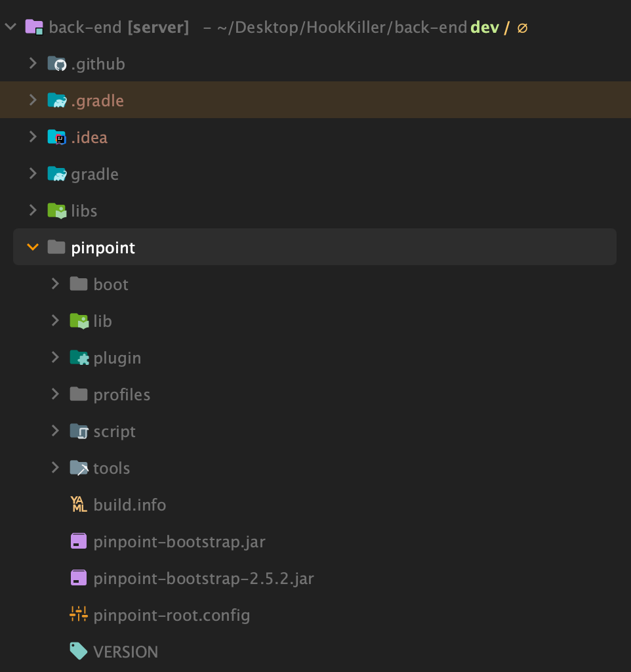Image resolution: width=631 pixels, height=672 pixels.
Task: Expand the gradle folder chevron
Action: (33, 173)
